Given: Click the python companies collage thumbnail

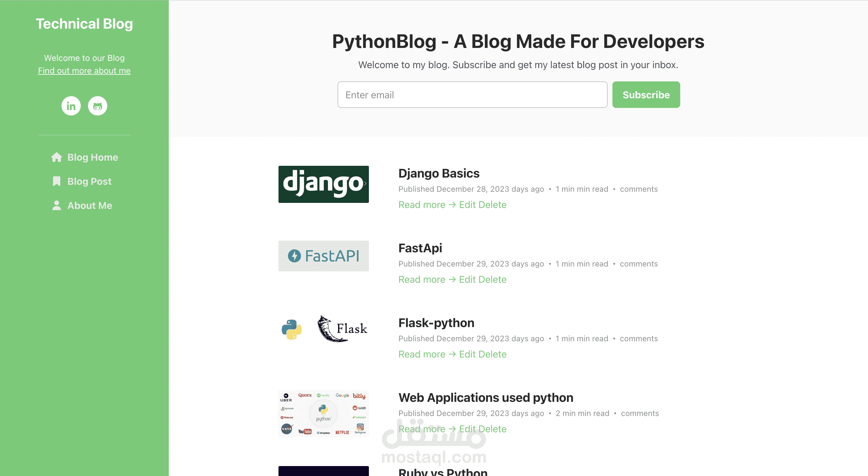Looking at the screenshot, I should (x=323, y=414).
